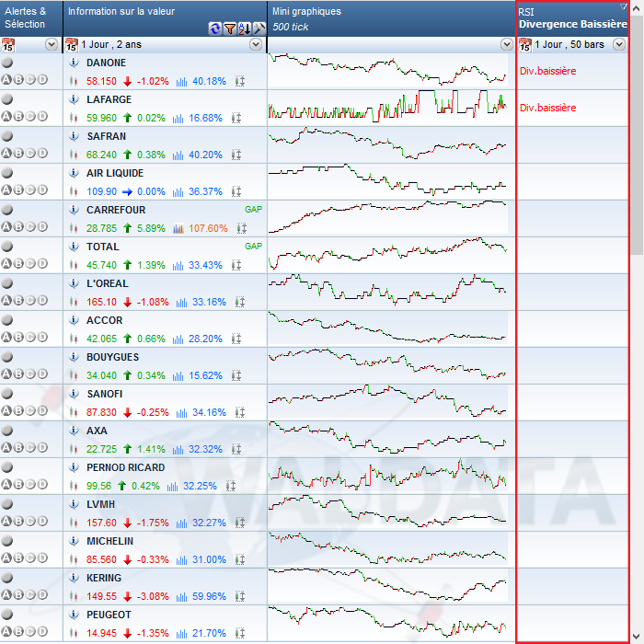Open info icon for SAFRAN
Viewport: 644px width, 644px height.
(74, 136)
